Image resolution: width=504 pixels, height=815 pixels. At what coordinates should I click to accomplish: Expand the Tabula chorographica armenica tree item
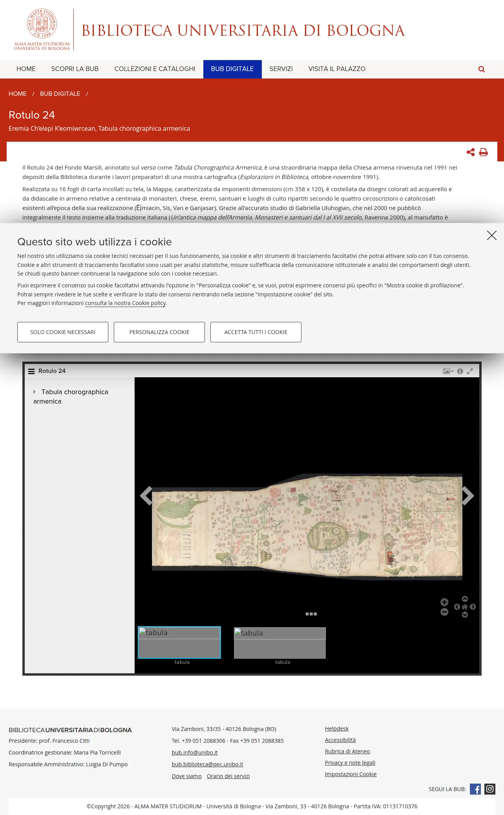coord(35,392)
